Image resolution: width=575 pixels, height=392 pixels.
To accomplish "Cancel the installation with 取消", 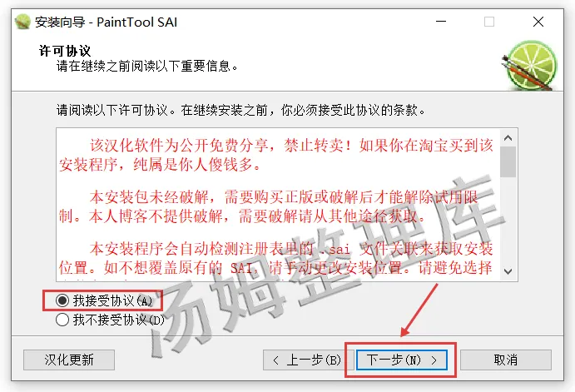I will click(506, 360).
